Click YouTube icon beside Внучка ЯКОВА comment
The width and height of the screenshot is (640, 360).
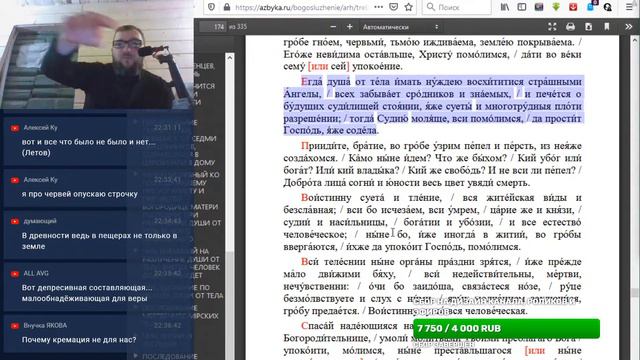[x=15, y=326]
